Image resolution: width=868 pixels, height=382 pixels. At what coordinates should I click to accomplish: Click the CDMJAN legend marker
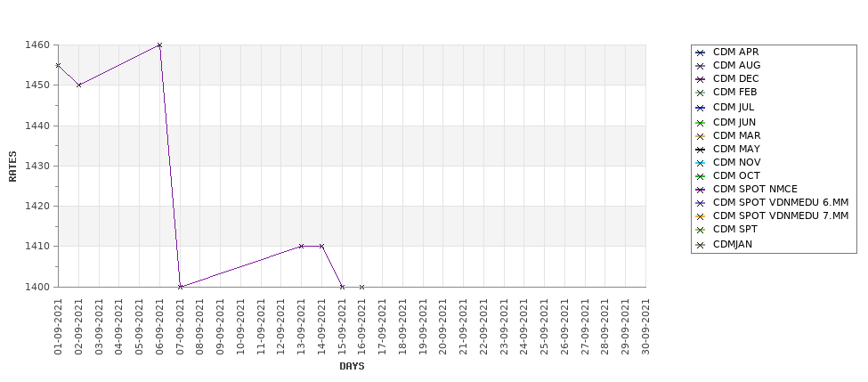coord(701,245)
